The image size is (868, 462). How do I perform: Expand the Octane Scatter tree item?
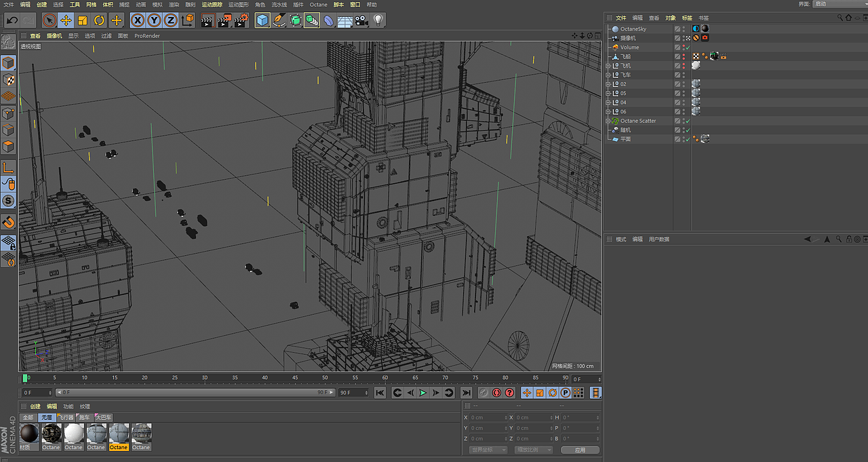(x=608, y=121)
